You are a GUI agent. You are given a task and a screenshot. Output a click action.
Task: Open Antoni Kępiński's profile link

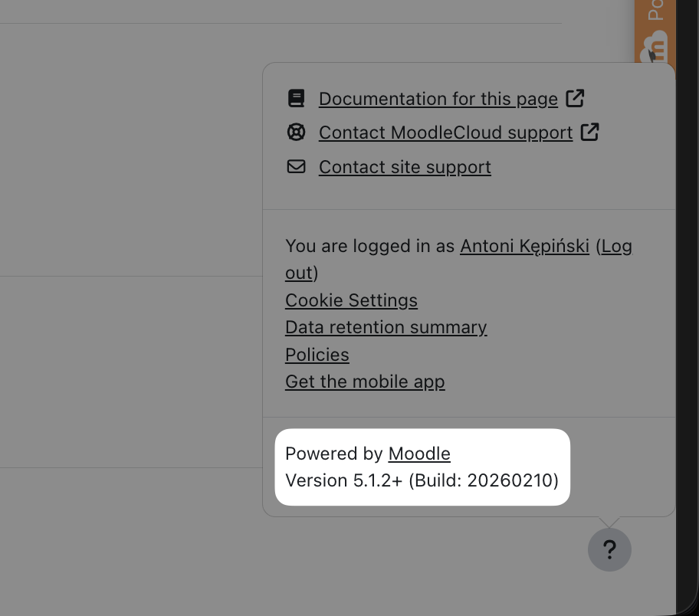click(524, 246)
